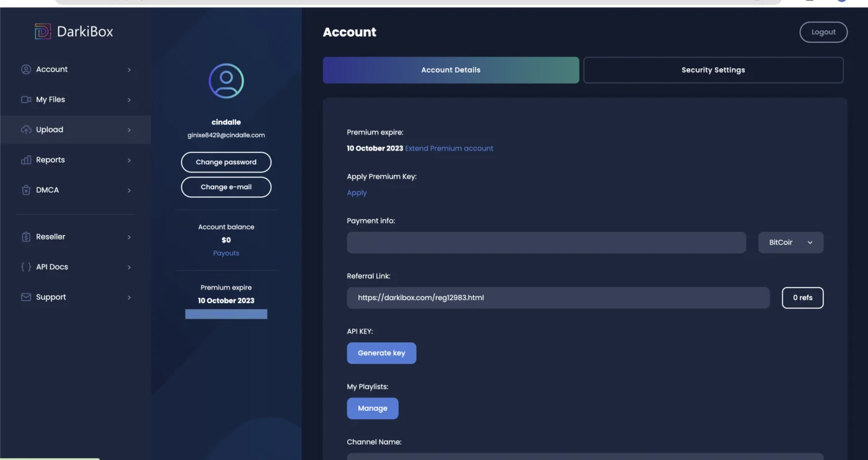Image resolution: width=868 pixels, height=460 pixels.
Task: Open API Docs in the sidebar
Action: point(76,267)
